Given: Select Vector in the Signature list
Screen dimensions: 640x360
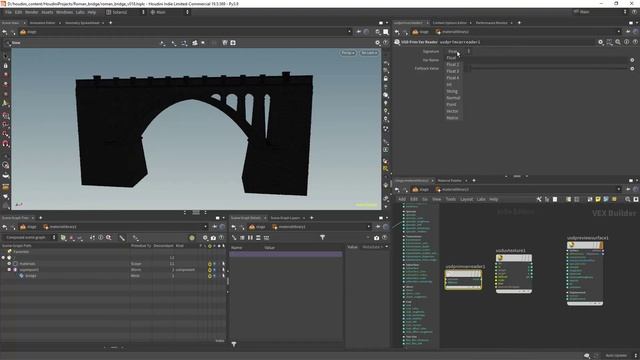Looking at the screenshot, I should coord(452,111).
